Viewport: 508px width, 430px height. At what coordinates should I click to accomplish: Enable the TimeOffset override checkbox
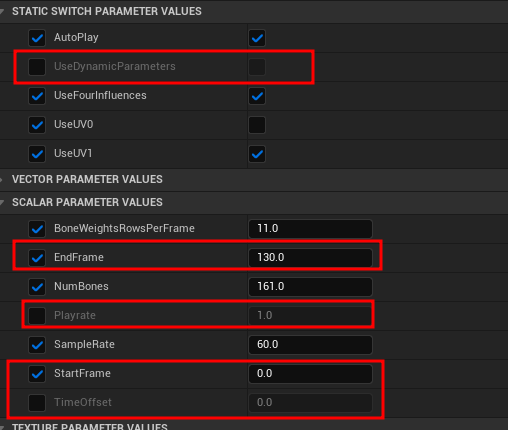tap(37, 403)
